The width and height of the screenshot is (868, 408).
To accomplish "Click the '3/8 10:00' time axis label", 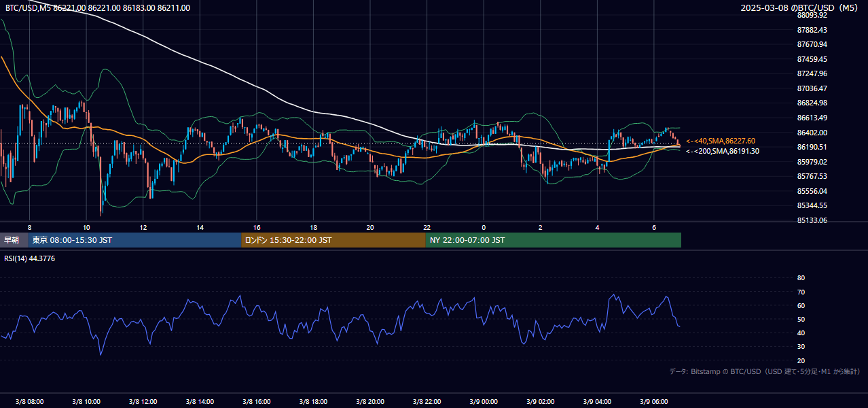I will point(86,402).
